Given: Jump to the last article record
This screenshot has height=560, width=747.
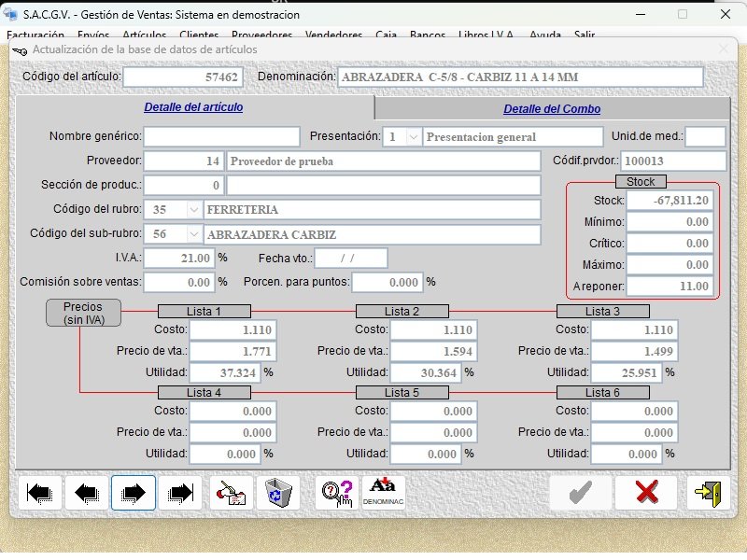Looking at the screenshot, I should tap(180, 493).
